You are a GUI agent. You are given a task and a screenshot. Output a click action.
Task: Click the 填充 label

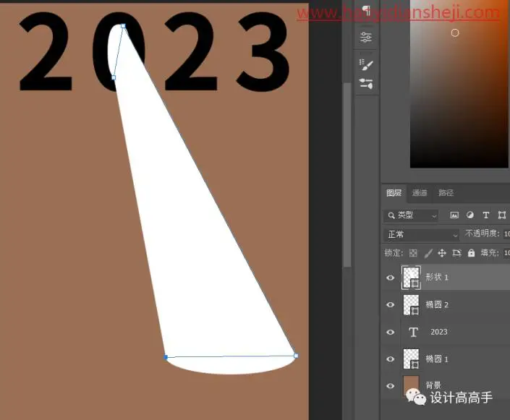pos(490,252)
